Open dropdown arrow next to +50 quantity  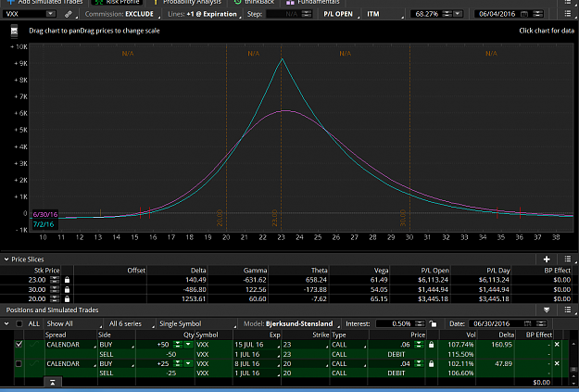pyautogui.click(x=188, y=345)
